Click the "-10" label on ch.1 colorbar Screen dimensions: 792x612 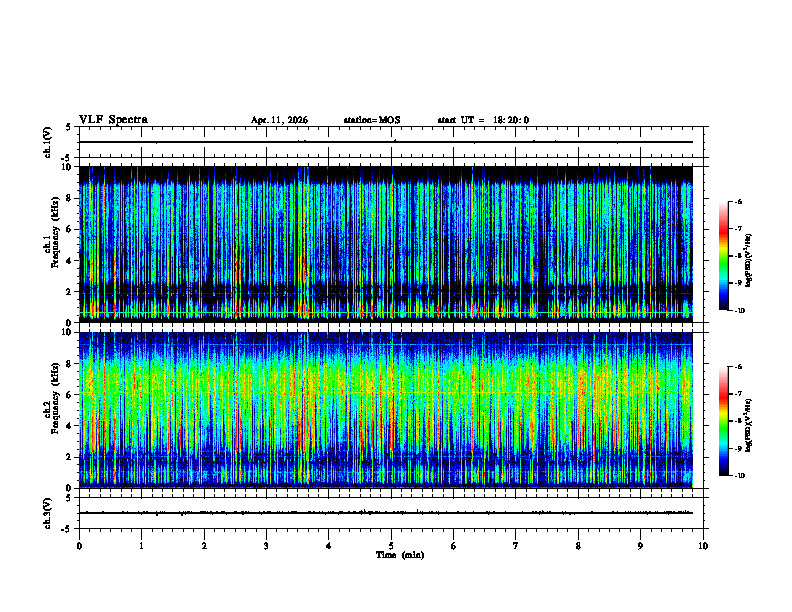[740, 311]
